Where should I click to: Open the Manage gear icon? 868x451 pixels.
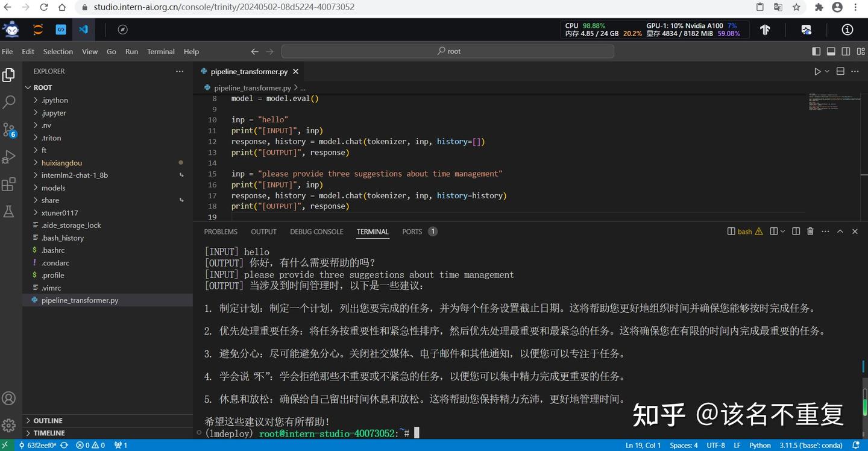8,425
